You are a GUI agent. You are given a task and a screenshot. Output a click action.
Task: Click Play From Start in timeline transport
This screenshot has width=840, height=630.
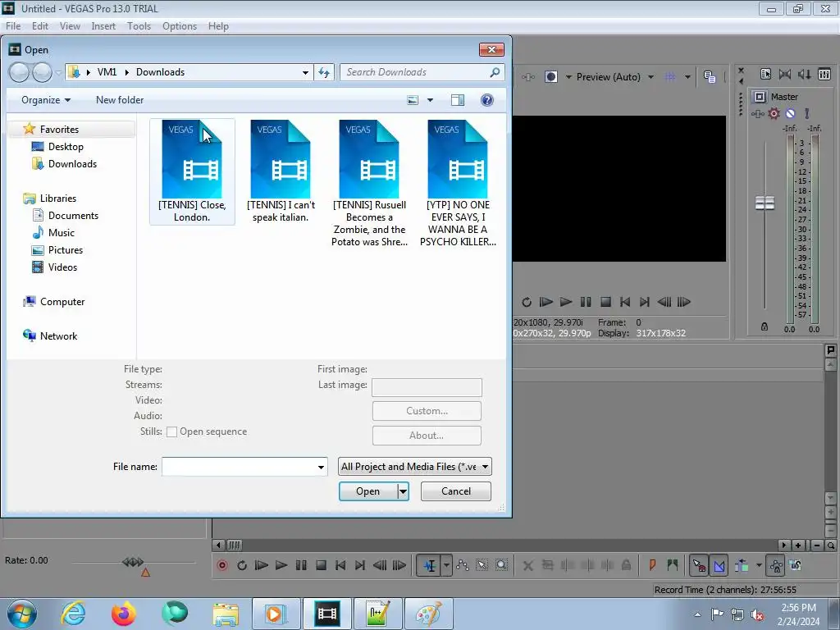pos(261,565)
